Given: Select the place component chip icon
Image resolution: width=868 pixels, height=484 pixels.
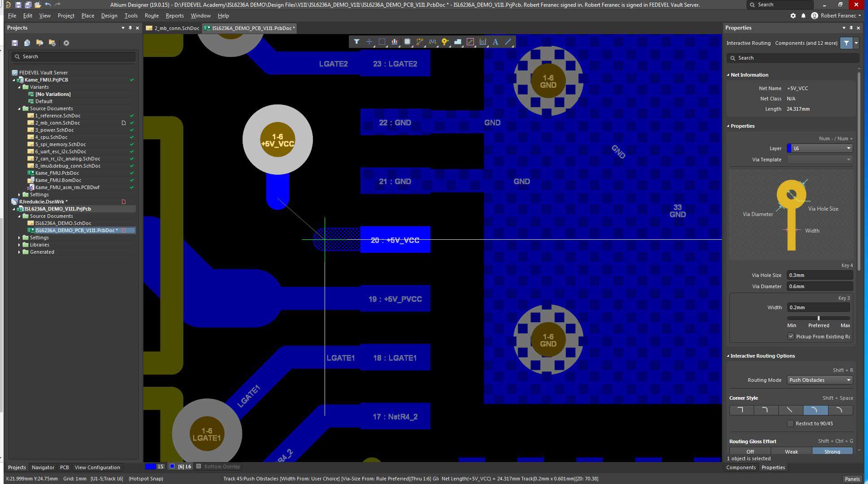Looking at the screenshot, I should click(x=407, y=42).
